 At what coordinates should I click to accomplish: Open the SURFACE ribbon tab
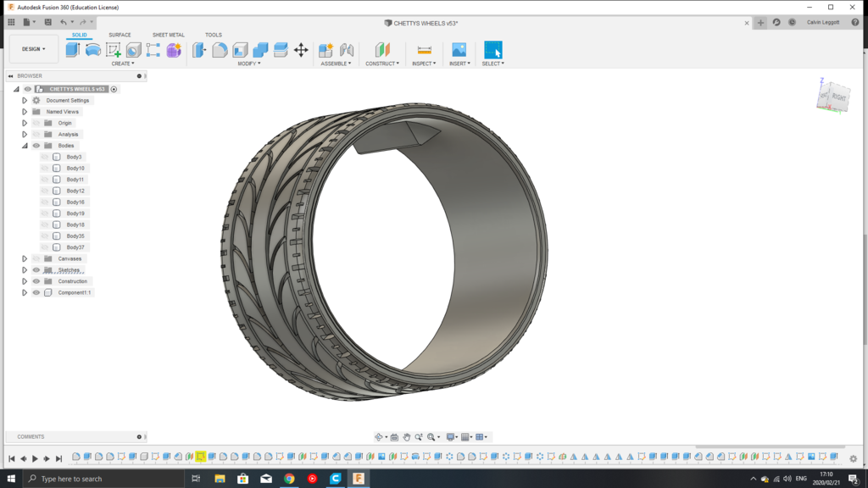(119, 35)
